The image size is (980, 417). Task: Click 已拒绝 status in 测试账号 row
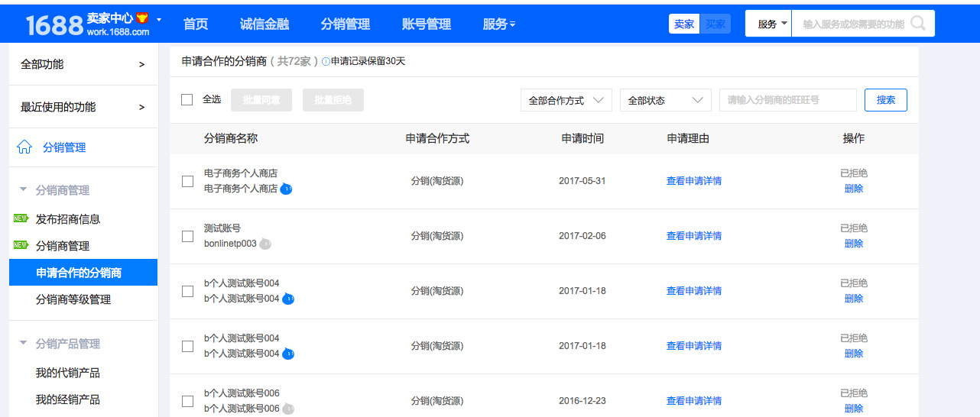(854, 228)
